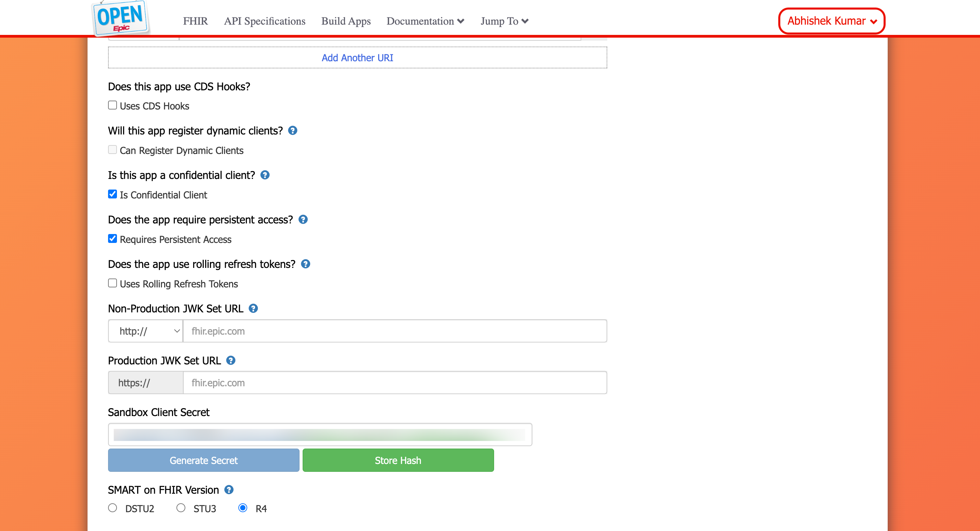
Task: Enable the Uses CDS Hooks checkbox
Action: pyautogui.click(x=112, y=105)
